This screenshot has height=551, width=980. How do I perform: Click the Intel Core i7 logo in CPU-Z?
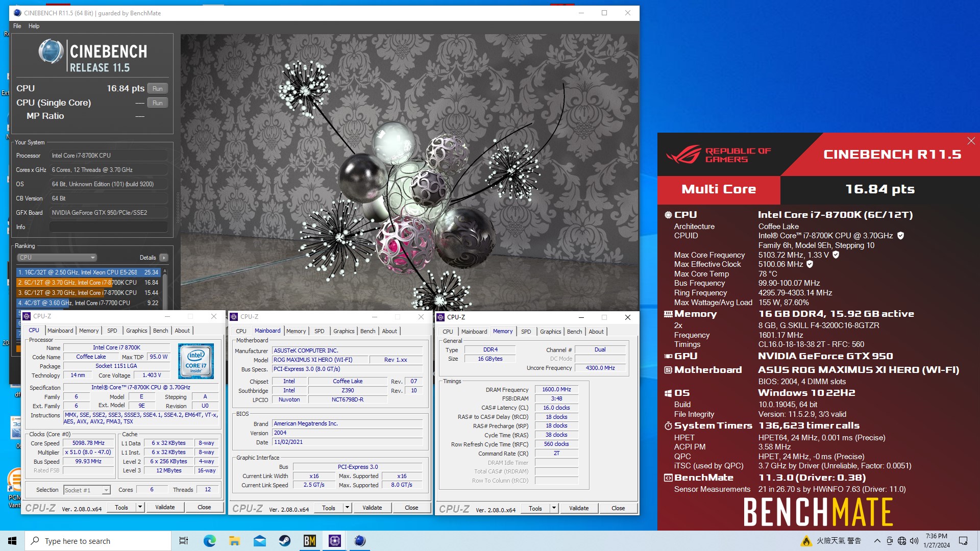[196, 361]
